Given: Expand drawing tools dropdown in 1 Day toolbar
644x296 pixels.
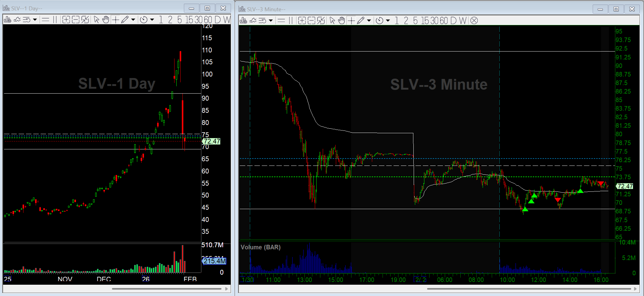Looking at the screenshot, I should 133,20.
